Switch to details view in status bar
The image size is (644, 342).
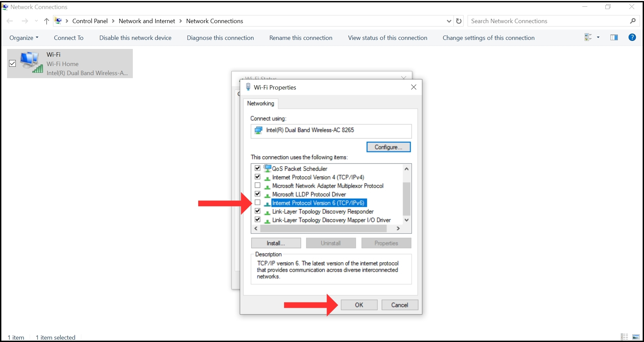coord(624,337)
